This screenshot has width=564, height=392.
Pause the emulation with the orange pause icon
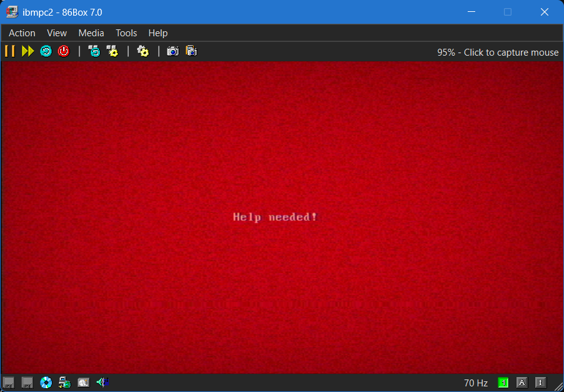point(10,51)
